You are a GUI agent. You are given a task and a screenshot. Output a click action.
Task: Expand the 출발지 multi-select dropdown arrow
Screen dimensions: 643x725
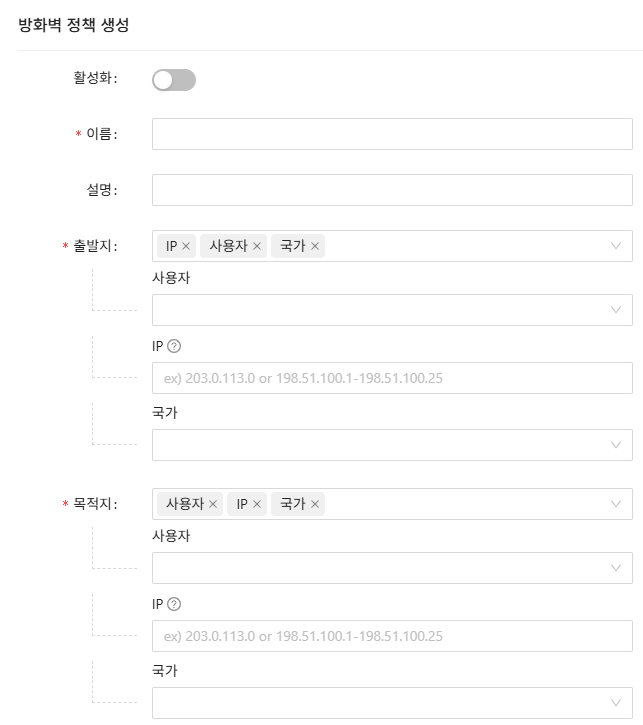coord(616,246)
